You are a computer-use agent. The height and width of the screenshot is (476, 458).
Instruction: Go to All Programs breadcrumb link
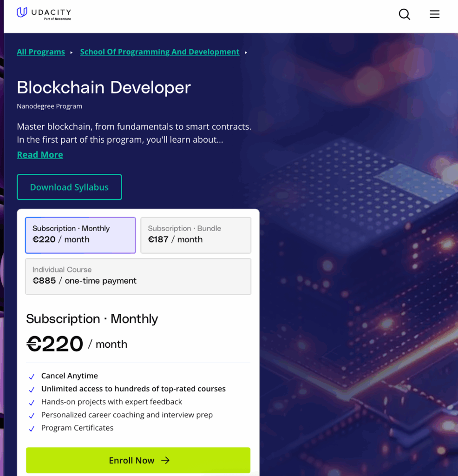41,52
